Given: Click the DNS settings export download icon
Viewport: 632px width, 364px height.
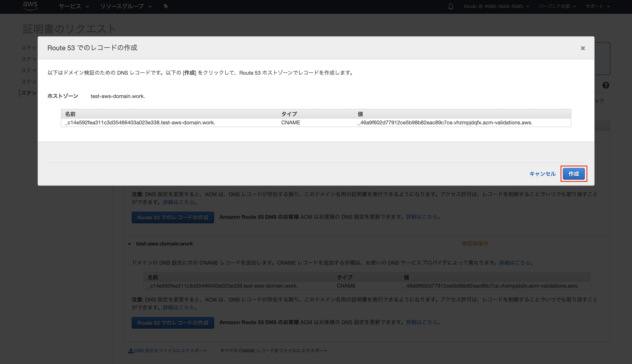Looking at the screenshot, I should 131,351.
